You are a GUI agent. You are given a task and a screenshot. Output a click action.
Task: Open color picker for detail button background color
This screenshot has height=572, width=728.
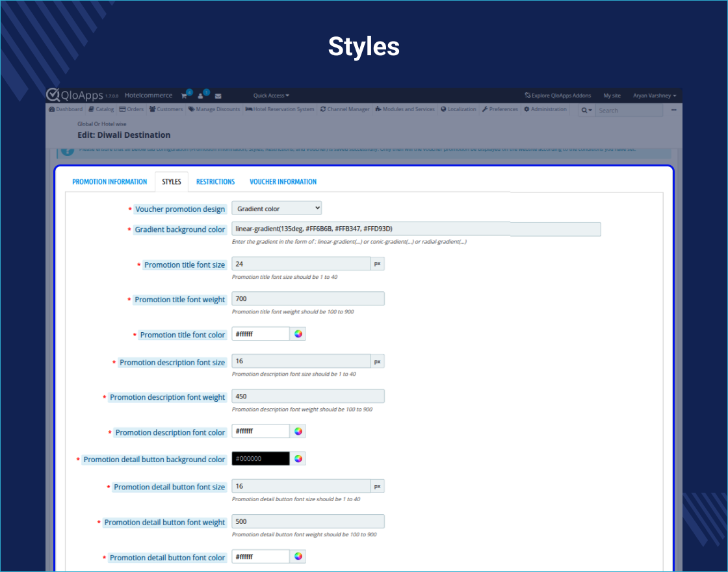coord(298,459)
